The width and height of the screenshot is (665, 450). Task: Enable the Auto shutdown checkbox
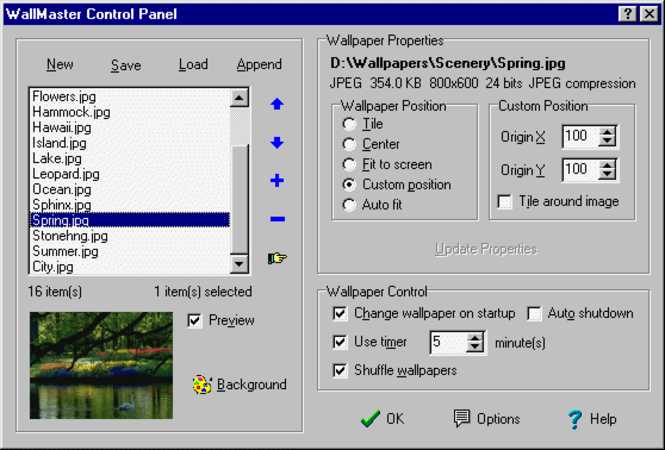click(534, 314)
